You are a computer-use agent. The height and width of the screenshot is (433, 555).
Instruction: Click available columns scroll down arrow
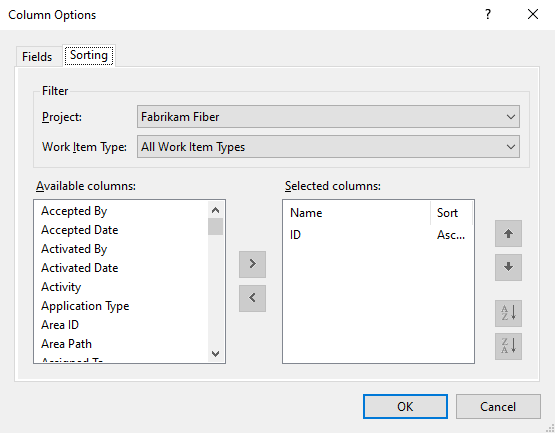point(215,353)
